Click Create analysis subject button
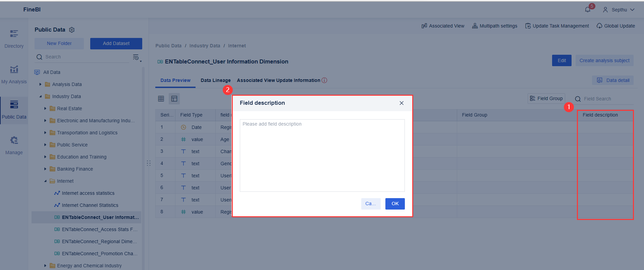 pyautogui.click(x=604, y=60)
